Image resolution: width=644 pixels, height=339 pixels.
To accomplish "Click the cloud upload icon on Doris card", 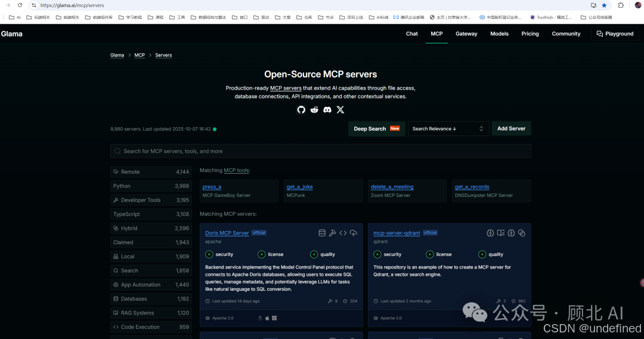I will tap(353, 233).
